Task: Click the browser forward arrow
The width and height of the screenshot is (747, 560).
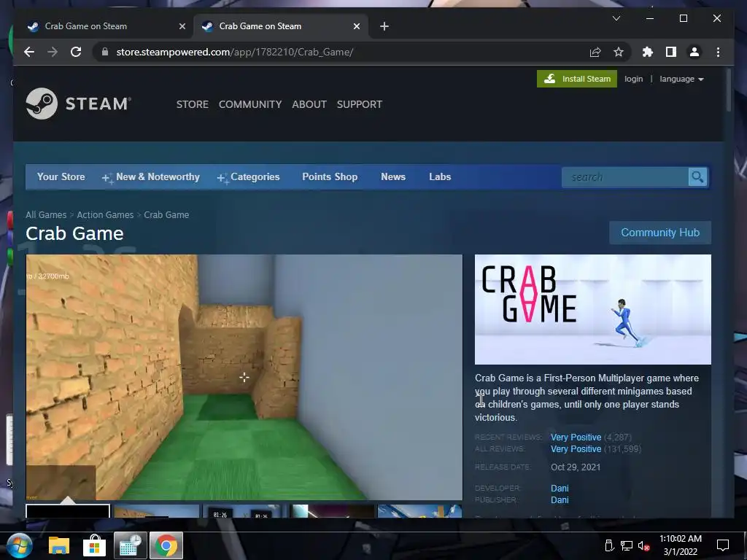Action: (53, 52)
